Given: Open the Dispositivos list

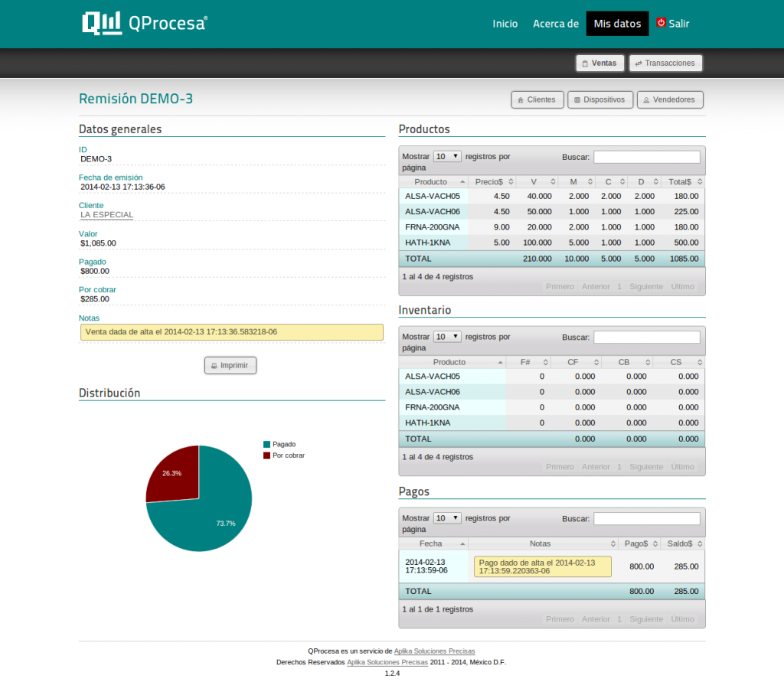Looking at the screenshot, I should pos(600,100).
